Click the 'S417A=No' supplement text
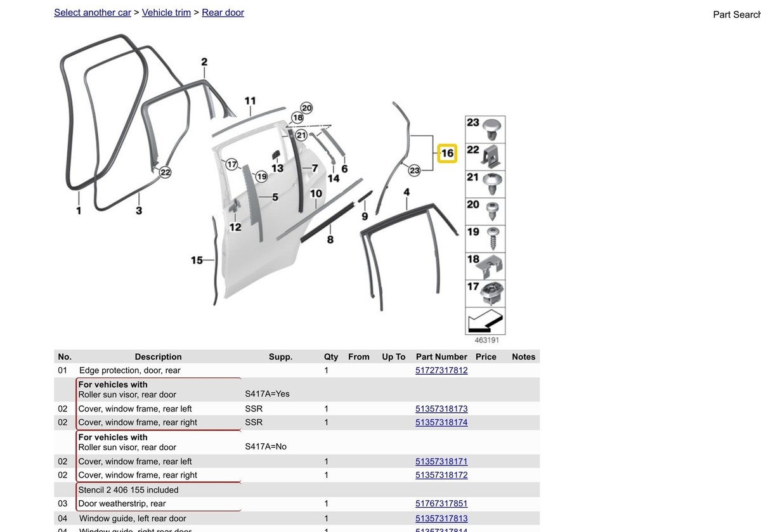Viewport: 761px width, 532px height. [266, 446]
